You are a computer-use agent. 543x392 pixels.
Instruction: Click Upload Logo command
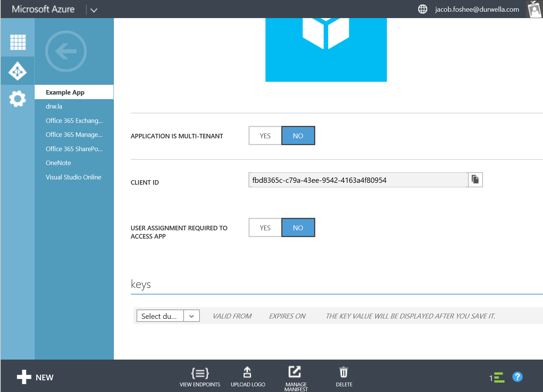[248, 377]
